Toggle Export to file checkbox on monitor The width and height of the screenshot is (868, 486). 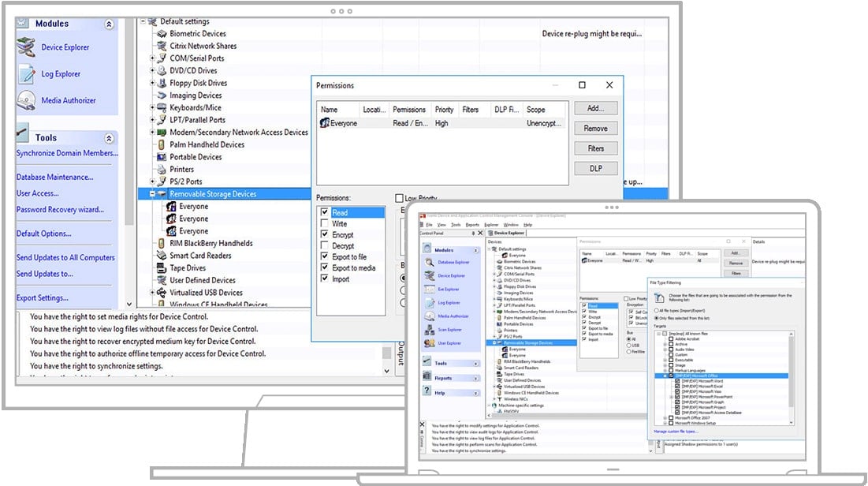324,256
